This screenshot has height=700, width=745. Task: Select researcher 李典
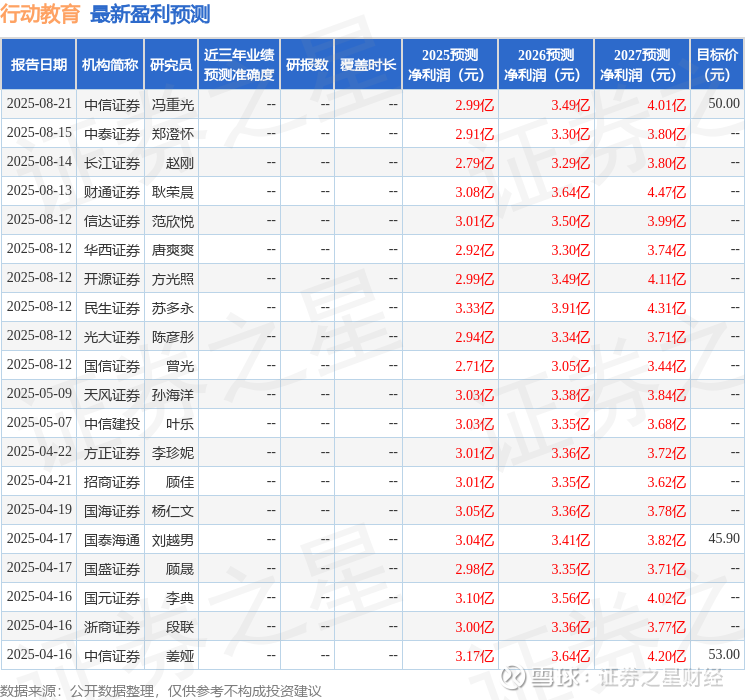(x=180, y=598)
